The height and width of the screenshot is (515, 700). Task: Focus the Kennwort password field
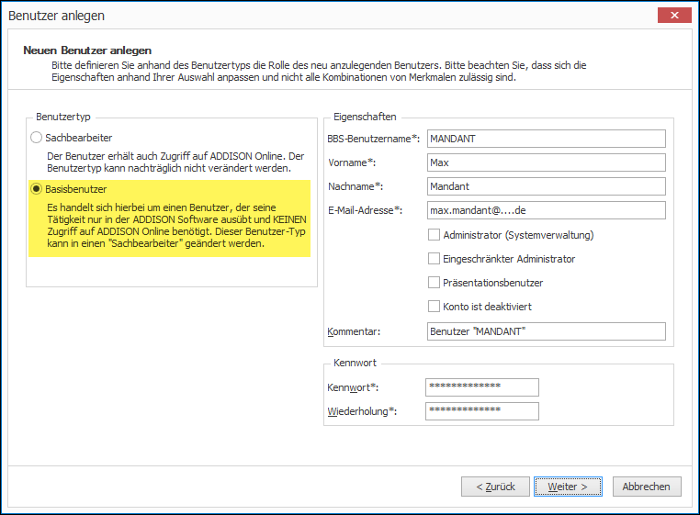pyautogui.click(x=482, y=387)
